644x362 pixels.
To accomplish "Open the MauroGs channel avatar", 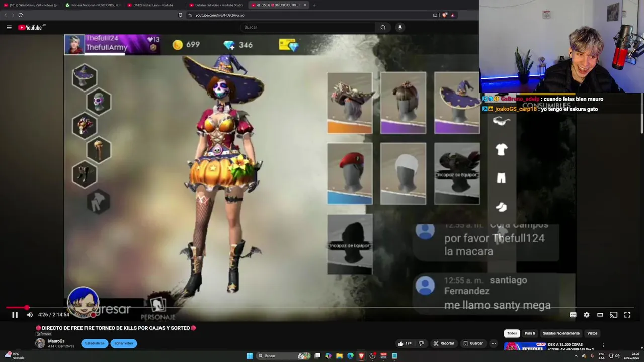I will point(40,343).
